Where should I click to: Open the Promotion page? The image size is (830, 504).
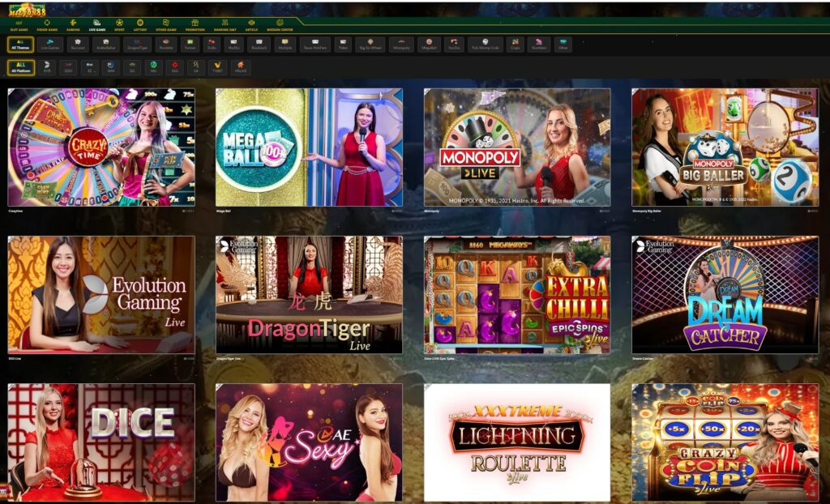click(195, 25)
